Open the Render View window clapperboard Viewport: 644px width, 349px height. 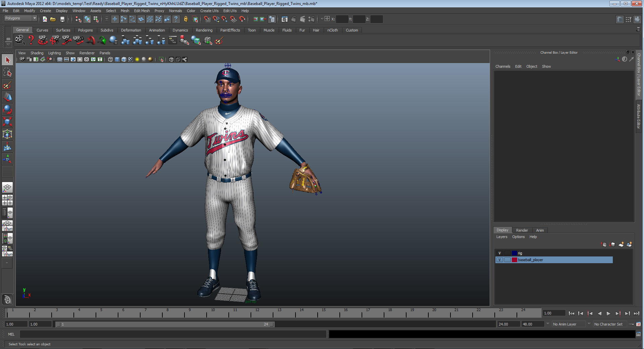point(284,19)
